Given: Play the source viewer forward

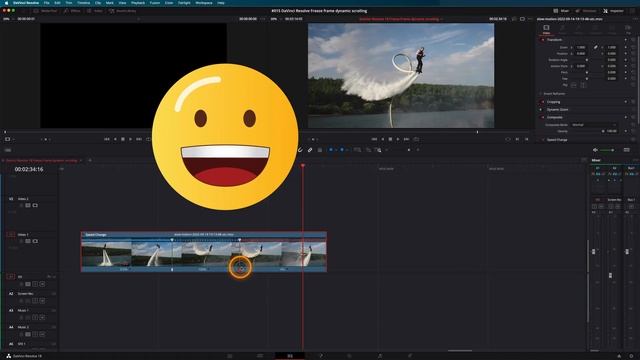Looking at the screenshot, I should click(131, 139).
